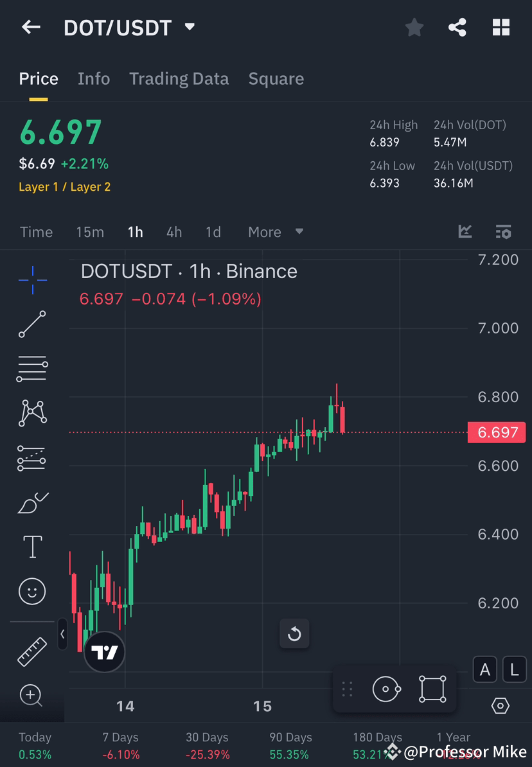Open the horizontal lines drawing tool
The width and height of the screenshot is (532, 767).
[32, 369]
